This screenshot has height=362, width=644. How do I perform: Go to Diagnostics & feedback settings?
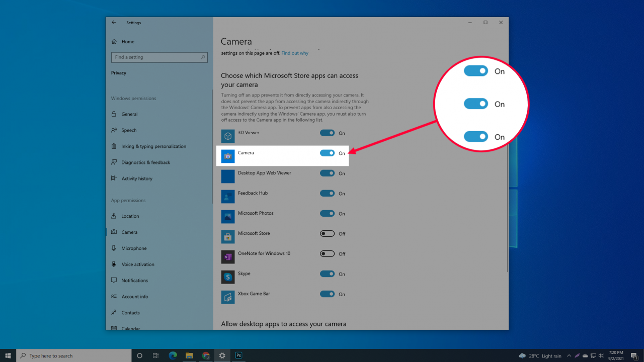pos(145,162)
